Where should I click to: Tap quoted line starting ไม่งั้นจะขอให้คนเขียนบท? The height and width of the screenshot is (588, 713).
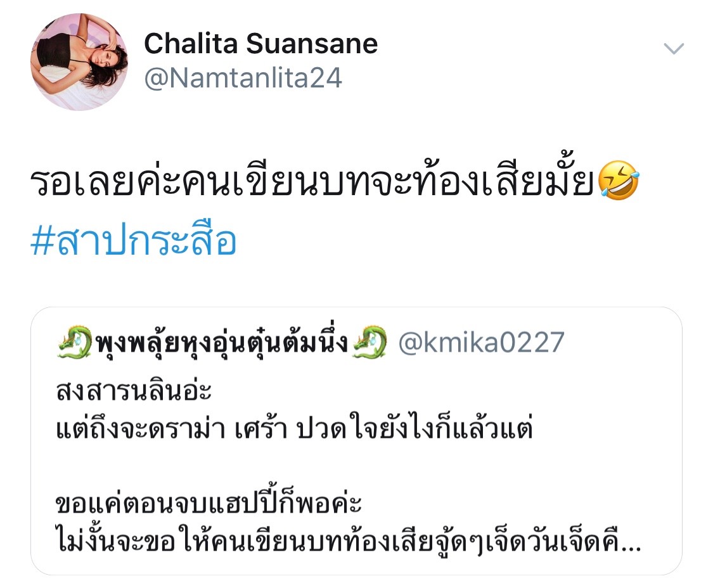click(349, 540)
